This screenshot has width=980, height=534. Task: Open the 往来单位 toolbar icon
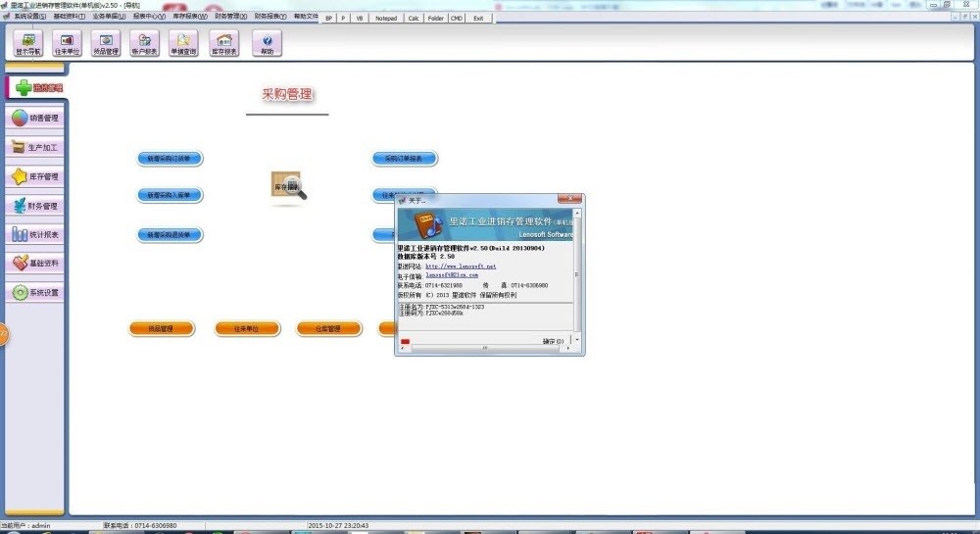(x=67, y=43)
